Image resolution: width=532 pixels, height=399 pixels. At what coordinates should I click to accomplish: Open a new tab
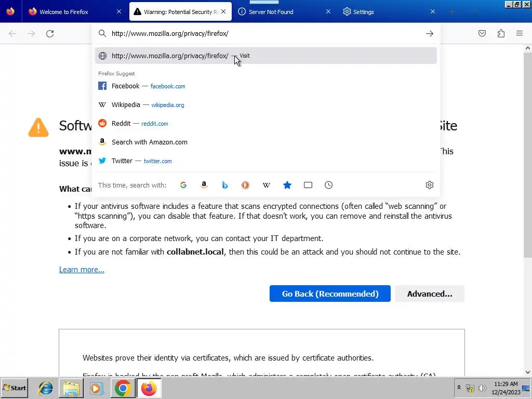tap(452, 12)
